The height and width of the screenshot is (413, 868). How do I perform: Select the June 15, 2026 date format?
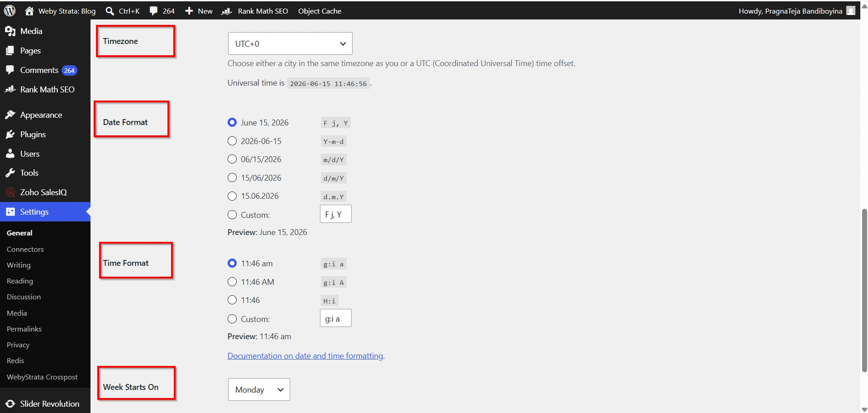pyautogui.click(x=232, y=123)
